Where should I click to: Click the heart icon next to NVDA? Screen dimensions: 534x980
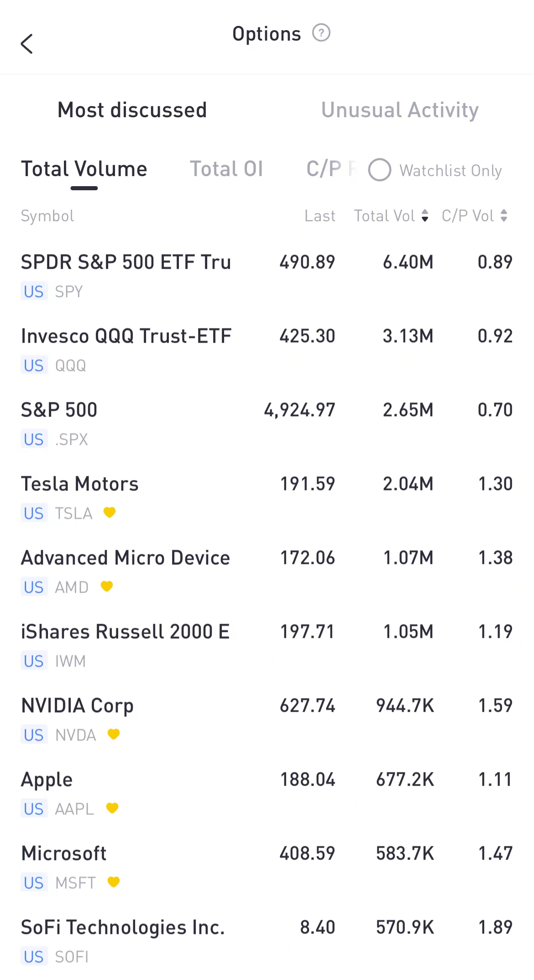[114, 734]
